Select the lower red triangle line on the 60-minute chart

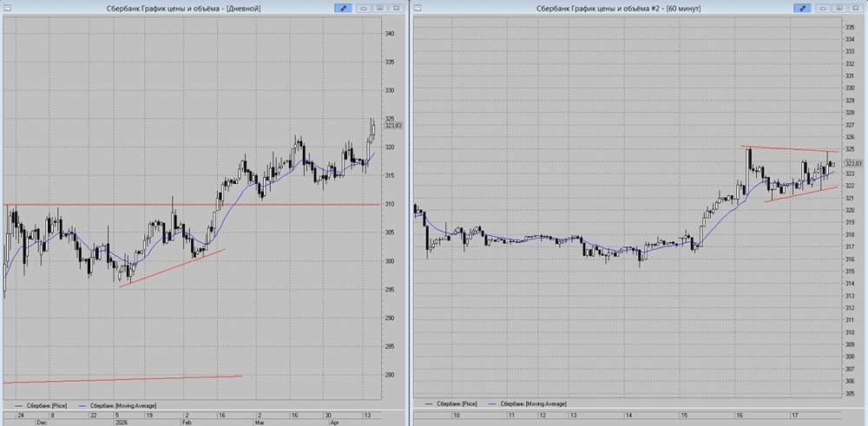pyautogui.click(x=801, y=194)
